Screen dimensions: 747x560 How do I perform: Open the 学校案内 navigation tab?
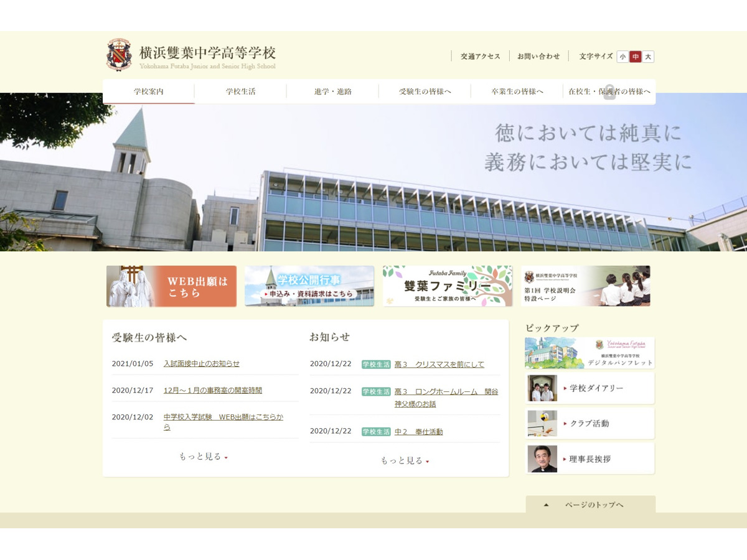pos(149,91)
